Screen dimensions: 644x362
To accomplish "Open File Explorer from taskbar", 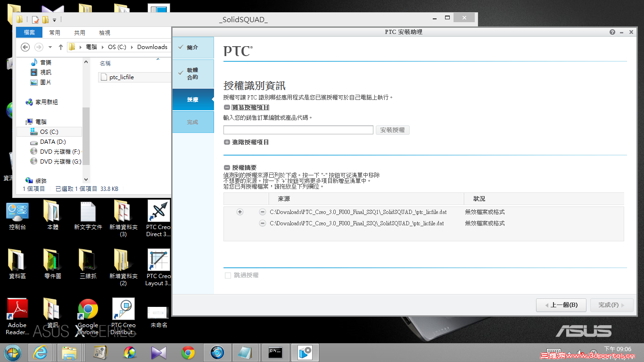I will click(69, 353).
